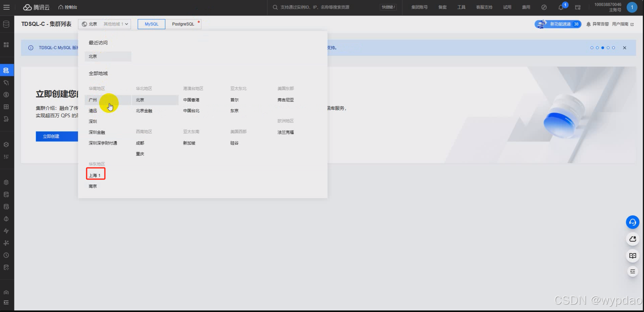Select 首尔 region
The width and height of the screenshot is (644, 312).
tap(234, 100)
